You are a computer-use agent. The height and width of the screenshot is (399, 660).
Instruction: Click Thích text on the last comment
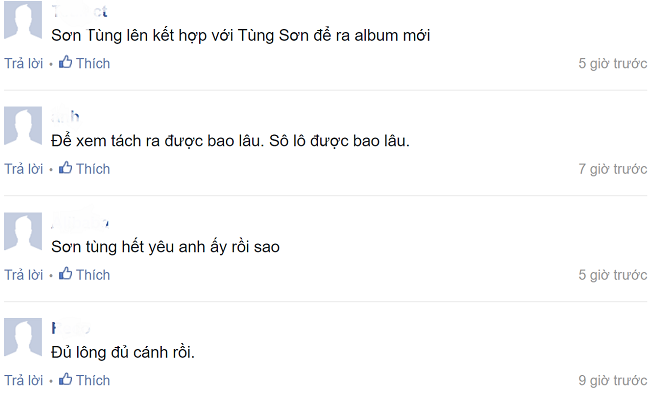(93, 380)
